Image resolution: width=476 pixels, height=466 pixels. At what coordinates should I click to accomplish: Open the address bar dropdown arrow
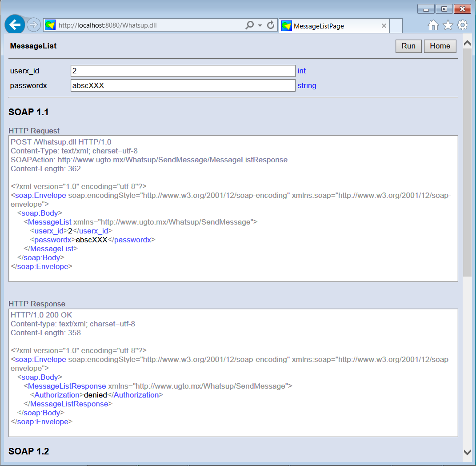(x=260, y=25)
